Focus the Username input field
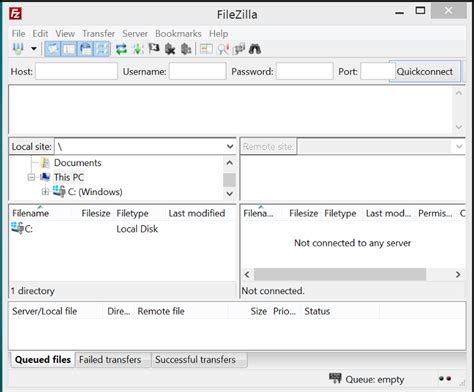The image size is (474, 392). coord(197,71)
